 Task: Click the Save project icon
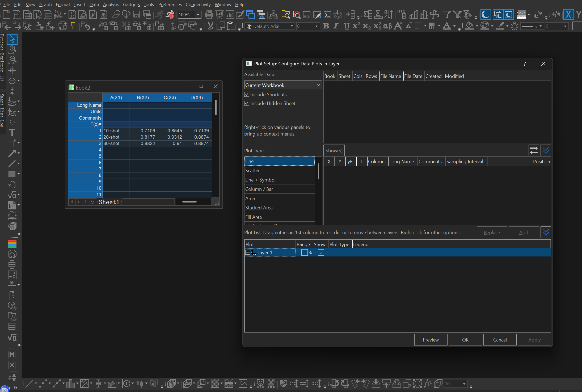(136, 14)
